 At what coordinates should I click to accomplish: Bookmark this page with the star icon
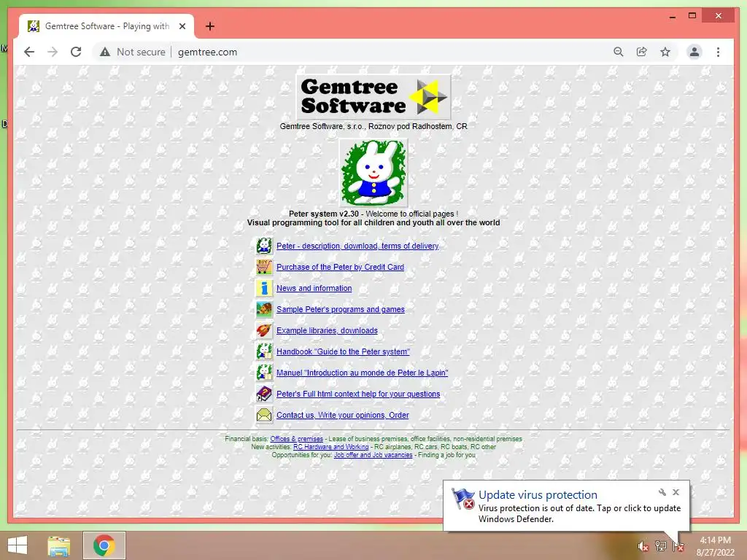point(665,52)
